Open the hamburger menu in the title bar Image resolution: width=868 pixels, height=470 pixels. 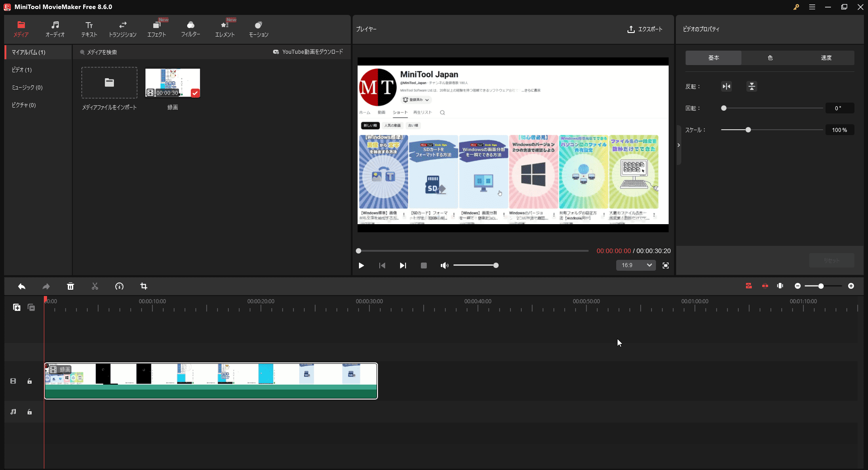(812, 7)
